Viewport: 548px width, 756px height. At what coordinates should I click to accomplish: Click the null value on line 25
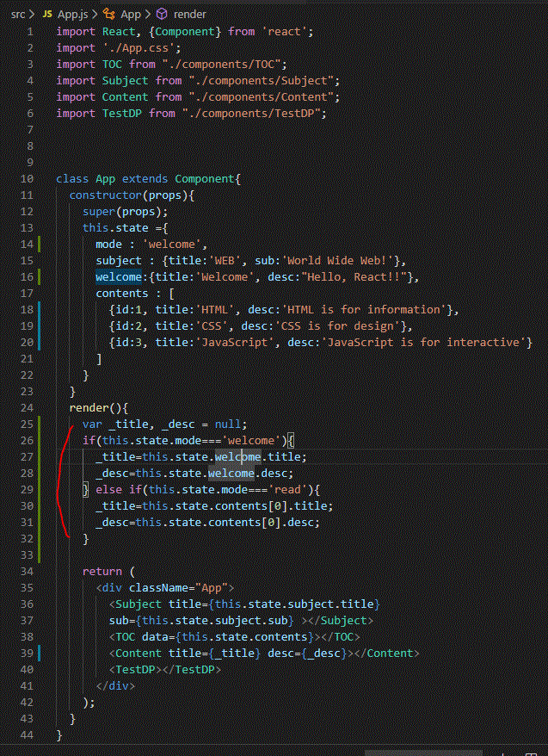[x=227, y=424]
